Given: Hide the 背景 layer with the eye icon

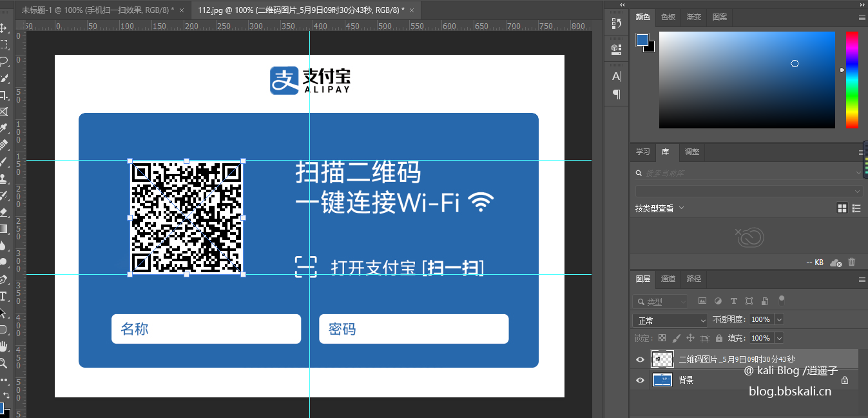Looking at the screenshot, I should [x=640, y=381].
